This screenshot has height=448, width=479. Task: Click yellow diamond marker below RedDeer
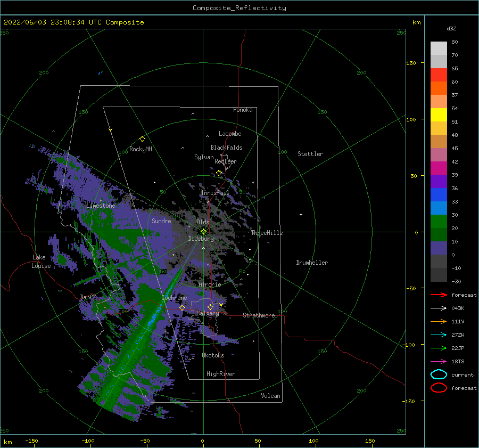click(x=219, y=173)
